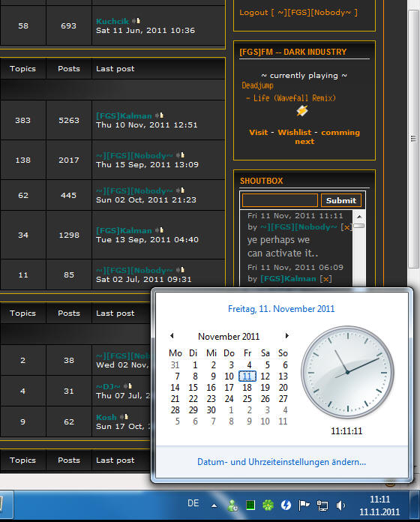Show hidden tray icons arrow
420x522 pixels.
[x=214, y=505]
